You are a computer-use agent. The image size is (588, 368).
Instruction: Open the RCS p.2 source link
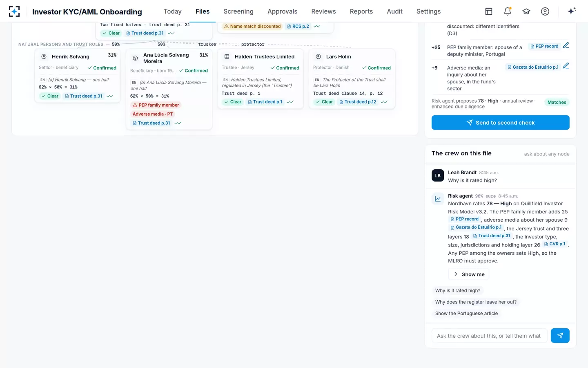pos(298,26)
